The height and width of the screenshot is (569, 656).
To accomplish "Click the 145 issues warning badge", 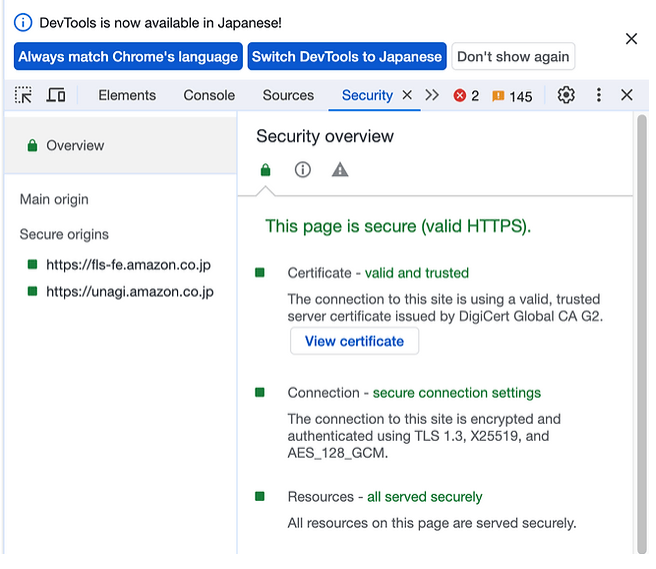I will tap(512, 96).
